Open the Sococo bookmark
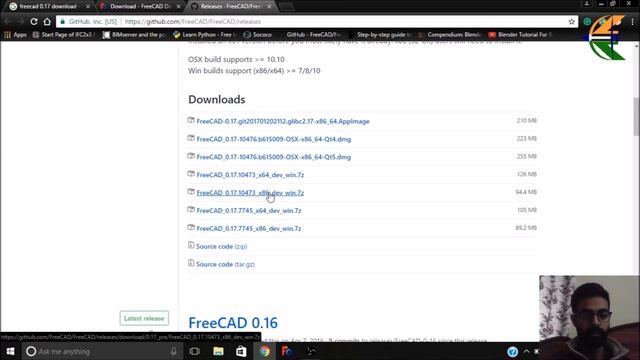 point(258,35)
